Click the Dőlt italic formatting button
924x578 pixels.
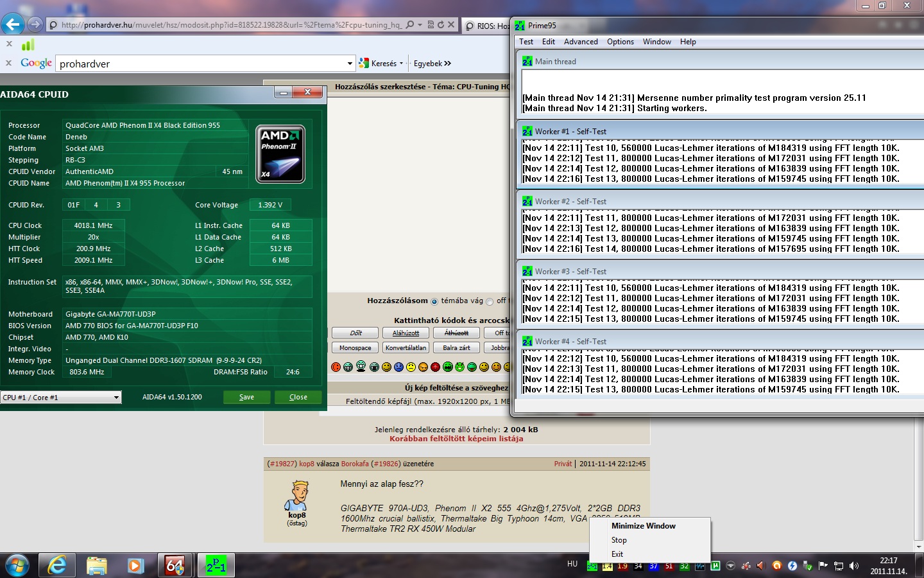(355, 333)
